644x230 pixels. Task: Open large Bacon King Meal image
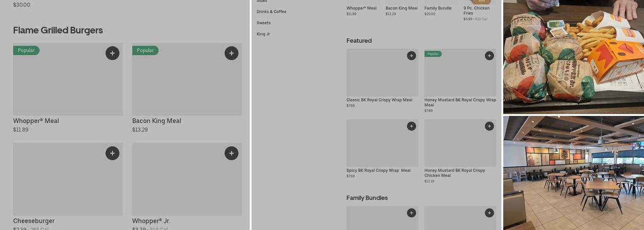pos(187,79)
